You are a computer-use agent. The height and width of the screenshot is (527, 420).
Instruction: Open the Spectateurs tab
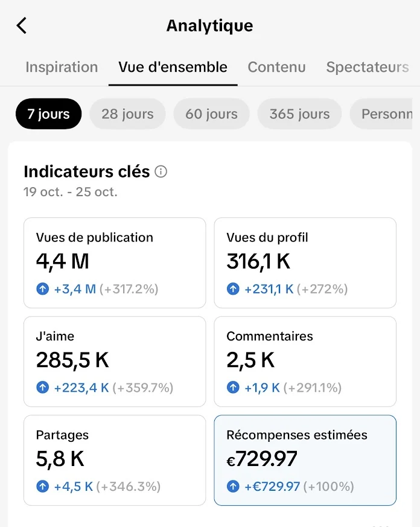tap(367, 67)
